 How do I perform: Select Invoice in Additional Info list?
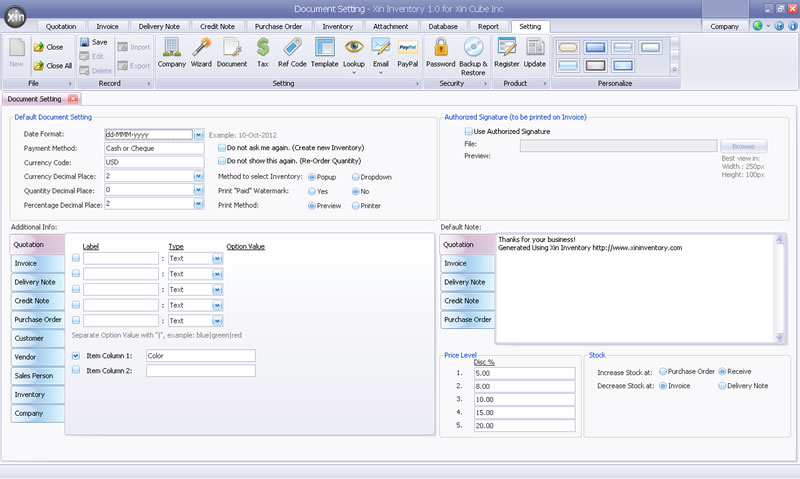[37, 264]
